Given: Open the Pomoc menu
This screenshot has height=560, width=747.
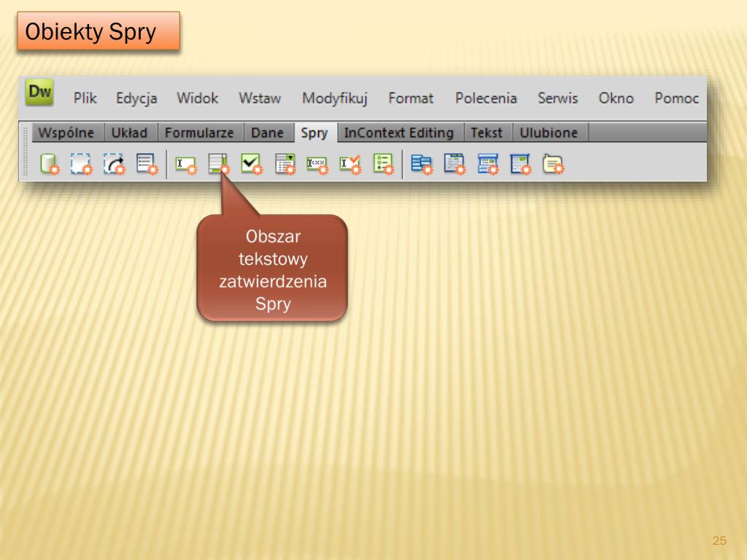Looking at the screenshot, I should (x=676, y=98).
